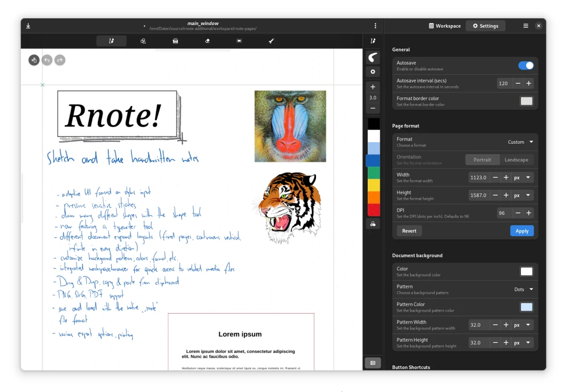Select the Eraser tool
The image size is (568, 392).
click(x=208, y=41)
